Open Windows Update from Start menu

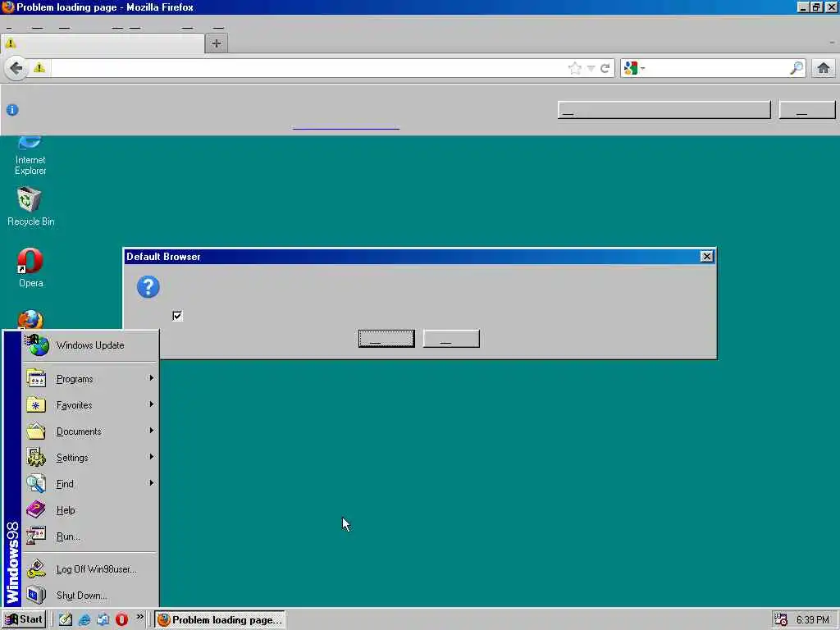(90, 345)
